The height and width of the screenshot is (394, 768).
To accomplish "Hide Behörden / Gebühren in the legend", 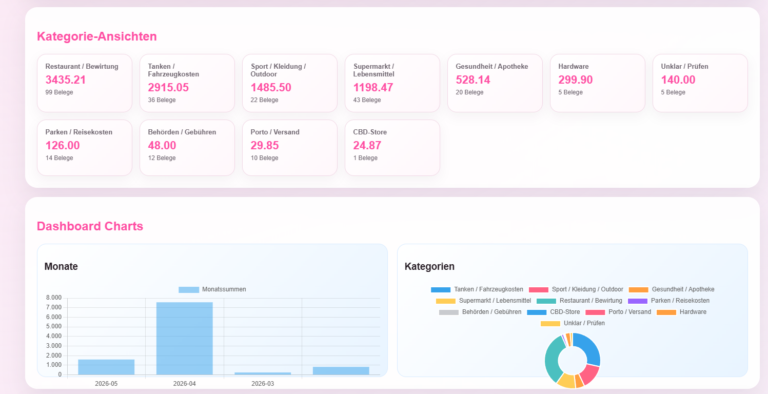I will tap(480, 312).
